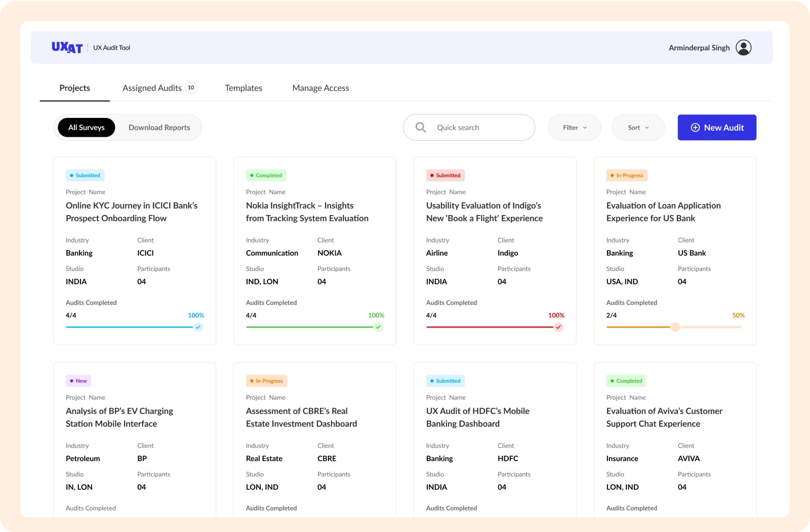Open the Sort dropdown
The image size is (810, 532).
pyautogui.click(x=638, y=128)
